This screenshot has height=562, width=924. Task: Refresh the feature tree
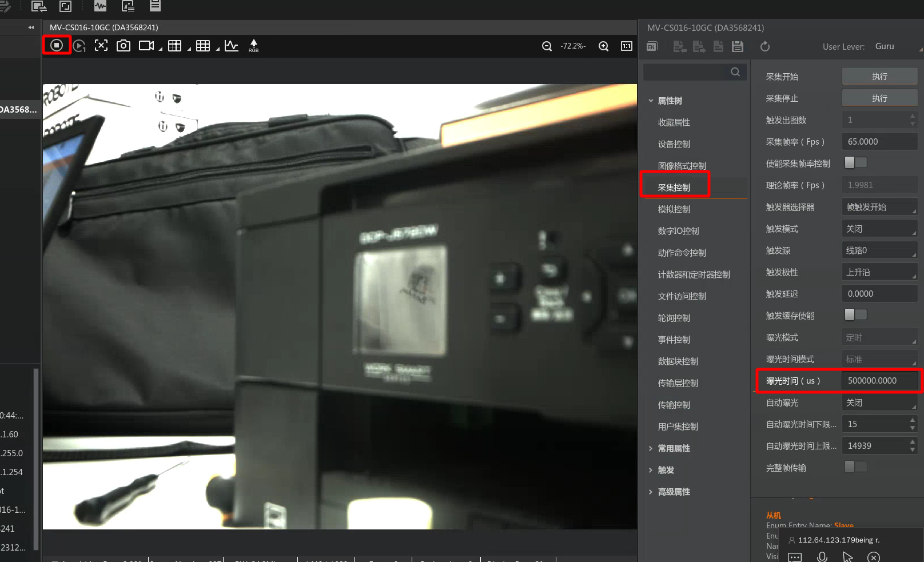pyautogui.click(x=765, y=47)
